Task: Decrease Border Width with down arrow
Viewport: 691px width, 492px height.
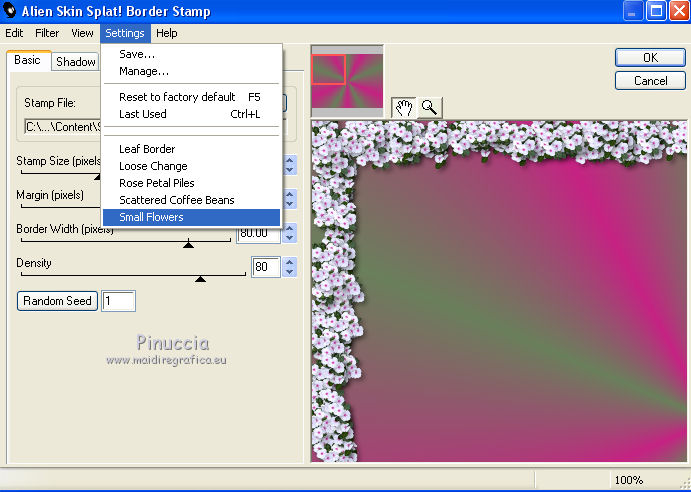Action: pyautogui.click(x=290, y=238)
